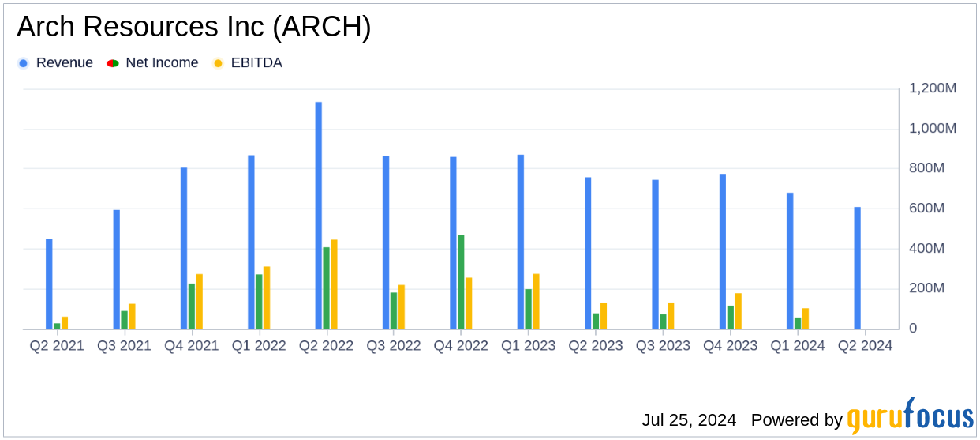The height and width of the screenshot is (440, 980).
Task: Click the Q3 2023 x-axis label
Action: pyautogui.click(x=663, y=346)
